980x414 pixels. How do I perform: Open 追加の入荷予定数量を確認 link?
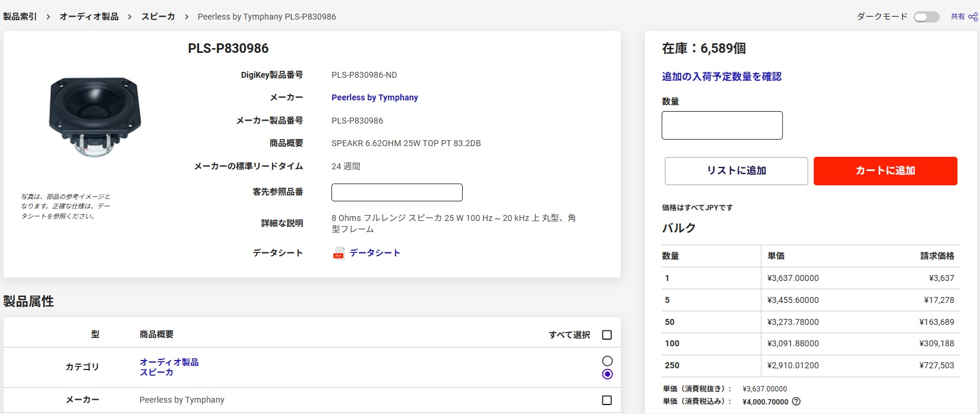[721, 77]
